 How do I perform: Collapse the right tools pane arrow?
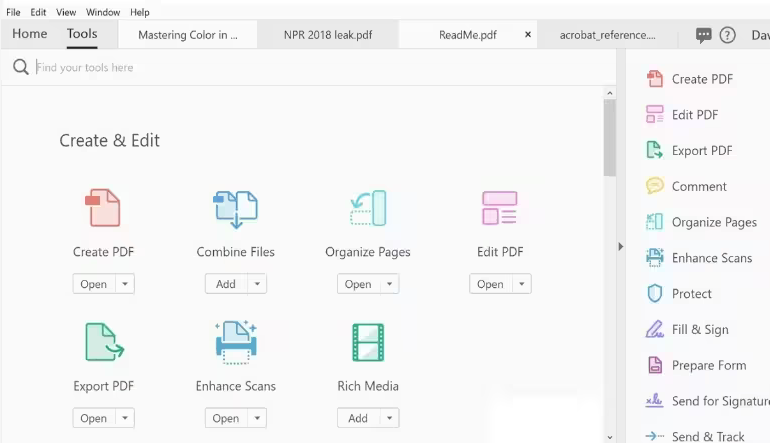click(x=621, y=246)
